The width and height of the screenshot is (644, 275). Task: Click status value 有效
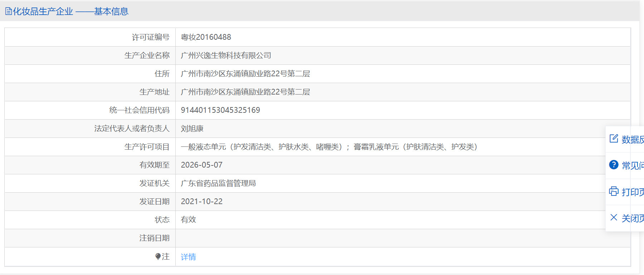[x=189, y=220]
